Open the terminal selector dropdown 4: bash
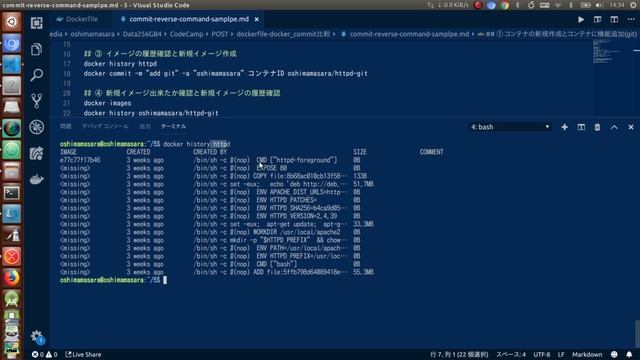This screenshot has height=360, width=640. 510,127
